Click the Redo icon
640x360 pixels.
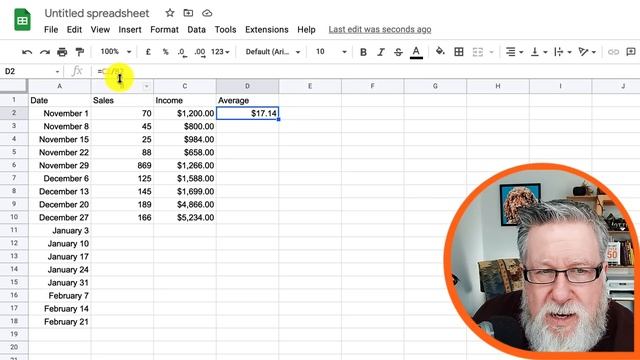pyautogui.click(x=44, y=52)
